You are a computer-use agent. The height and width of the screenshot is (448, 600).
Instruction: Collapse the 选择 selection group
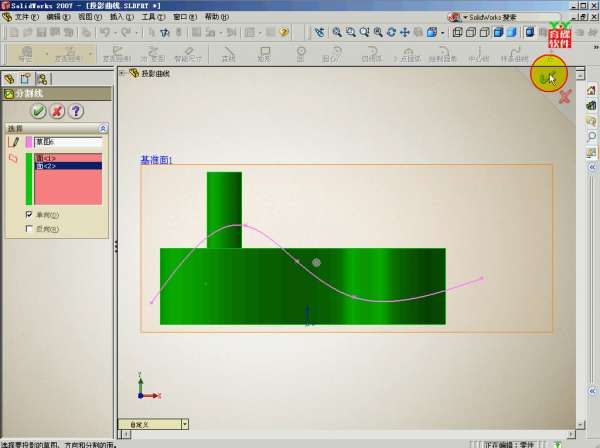pyautogui.click(x=102, y=129)
